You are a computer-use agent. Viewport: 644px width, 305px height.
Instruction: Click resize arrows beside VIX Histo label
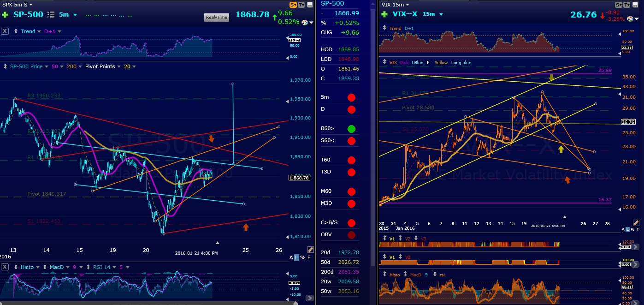(384, 275)
